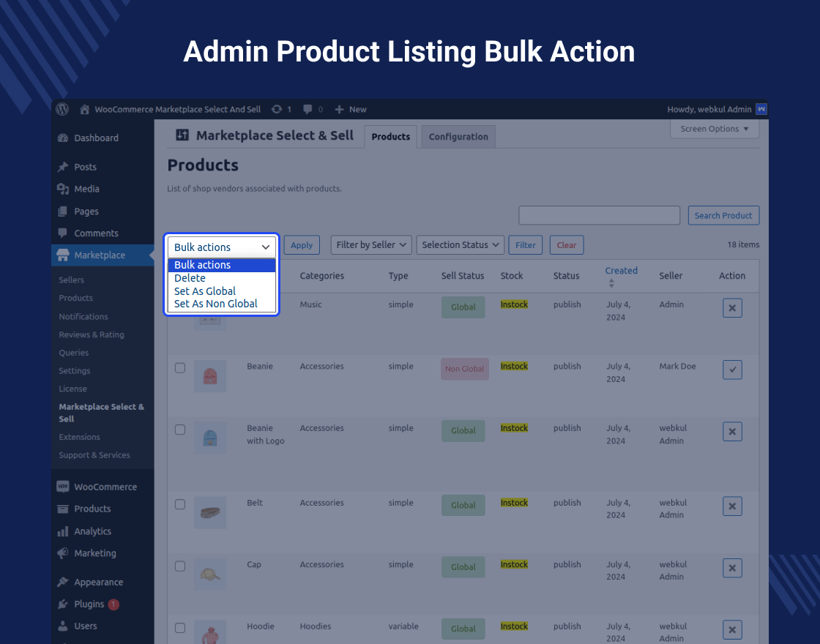The image size is (820, 644).
Task: Open the webkul Admin avatar
Action: (761, 109)
